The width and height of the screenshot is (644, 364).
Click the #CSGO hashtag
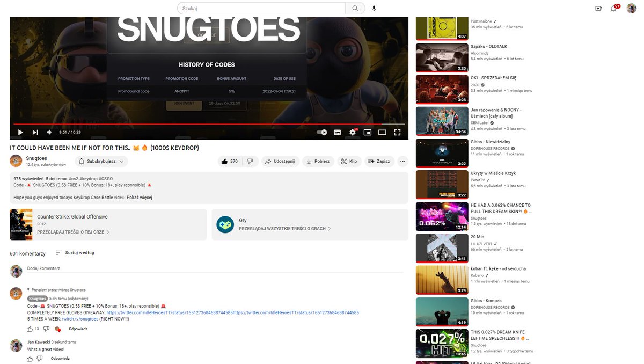point(106,178)
